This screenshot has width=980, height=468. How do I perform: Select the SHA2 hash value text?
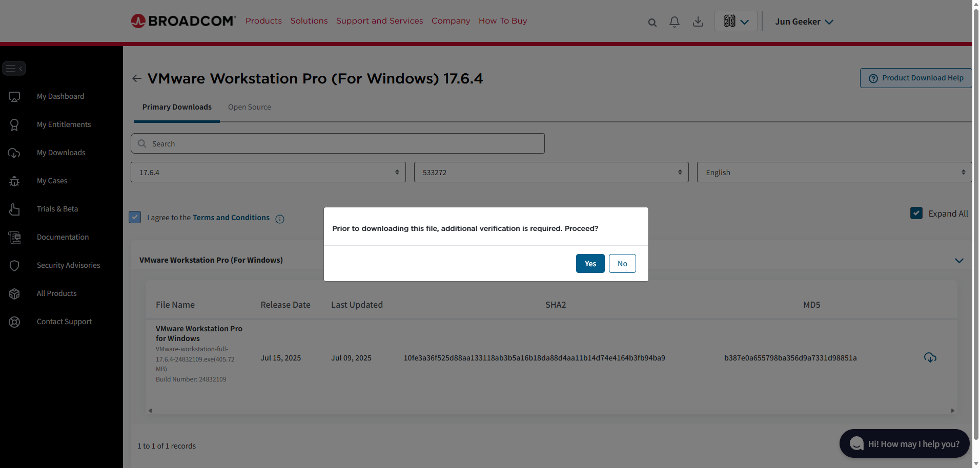tap(534, 358)
